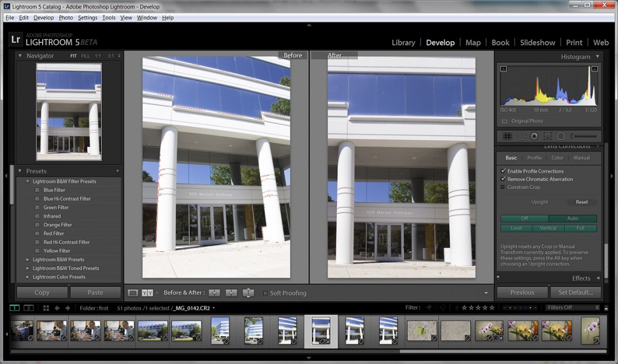Image resolution: width=618 pixels, height=364 pixels.
Task: Collapse the Navigator panel
Action: pos(20,56)
